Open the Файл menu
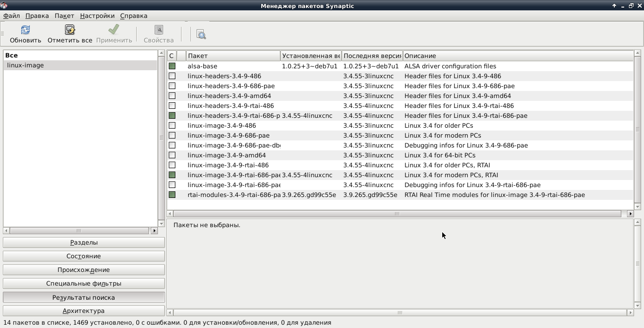644x328 pixels. (x=11, y=16)
